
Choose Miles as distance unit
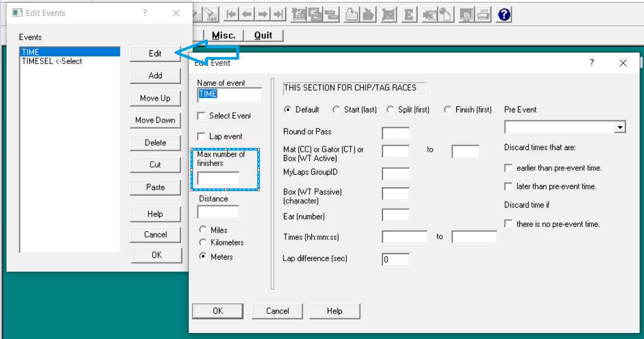coord(203,229)
